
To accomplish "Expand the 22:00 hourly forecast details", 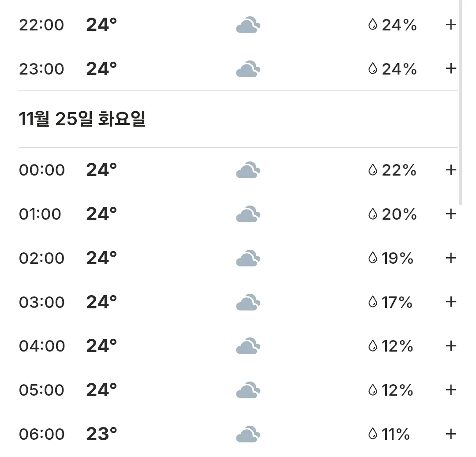I will (451, 25).
